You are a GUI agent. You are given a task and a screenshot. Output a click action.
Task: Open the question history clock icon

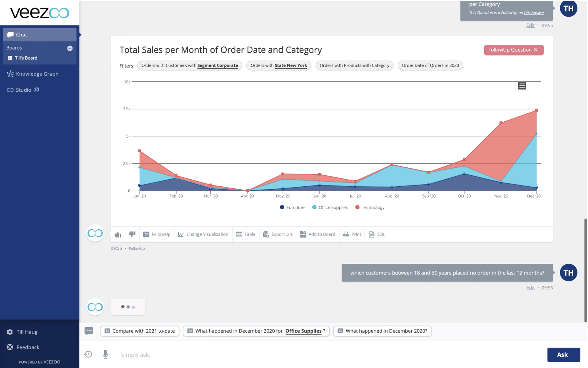[x=88, y=354]
